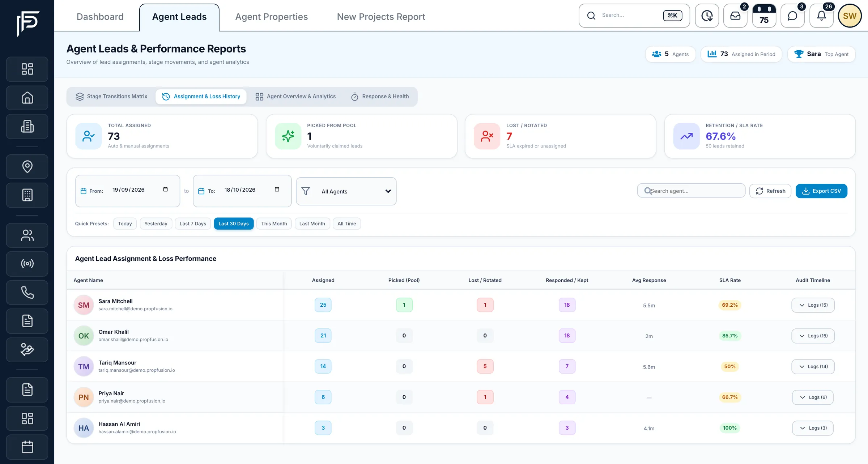The width and height of the screenshot is (868, 464).
Task: Click the calendar widget showing 75
Action: (764, 16)
